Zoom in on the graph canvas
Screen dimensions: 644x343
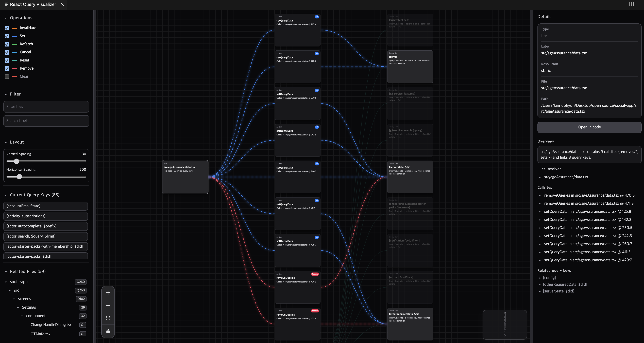pos(108,293)
